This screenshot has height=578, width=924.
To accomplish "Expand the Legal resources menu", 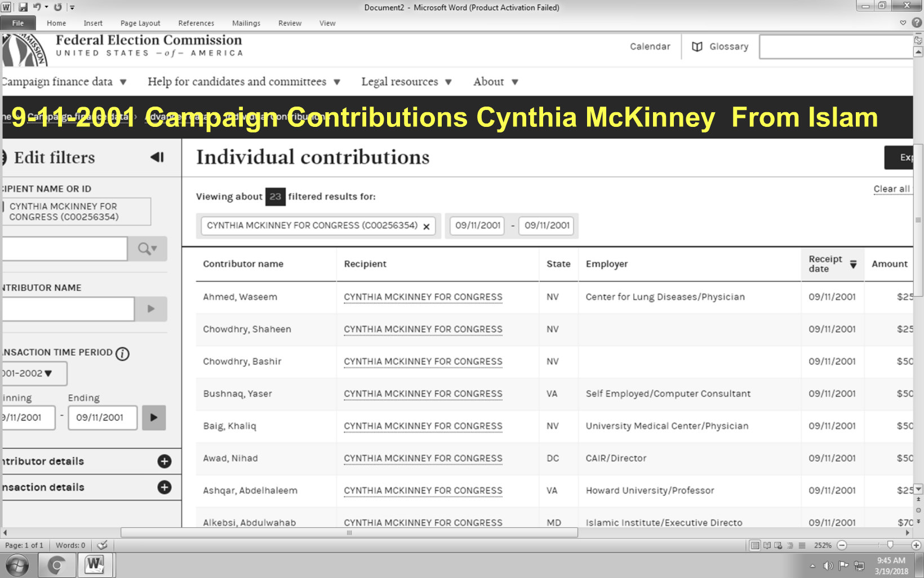I will (406, 82).
